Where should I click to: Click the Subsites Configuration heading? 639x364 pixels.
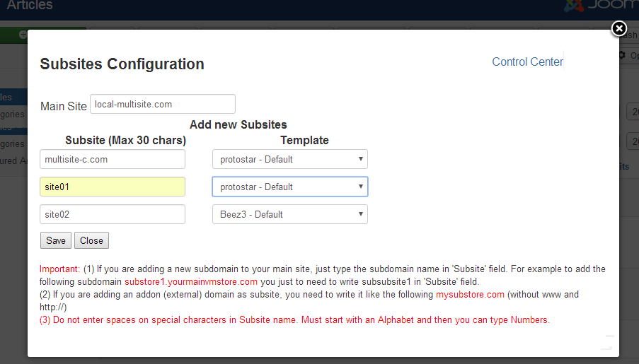122,64
